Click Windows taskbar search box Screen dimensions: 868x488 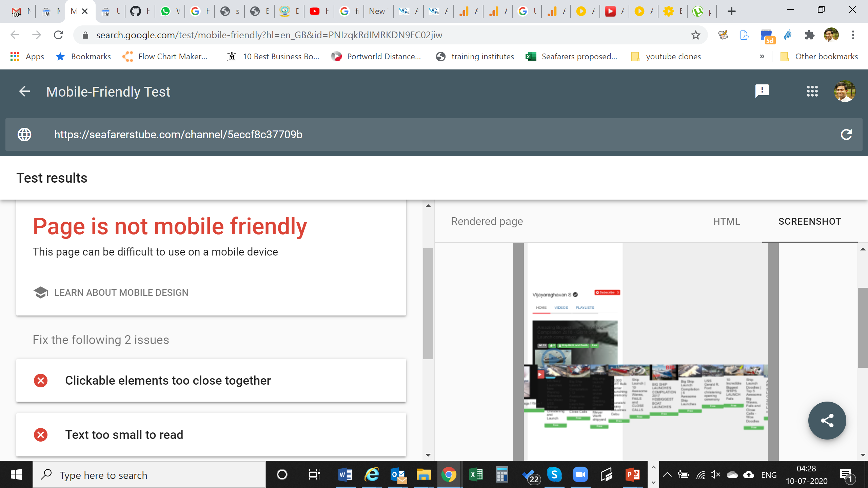(x=149, y=475)
